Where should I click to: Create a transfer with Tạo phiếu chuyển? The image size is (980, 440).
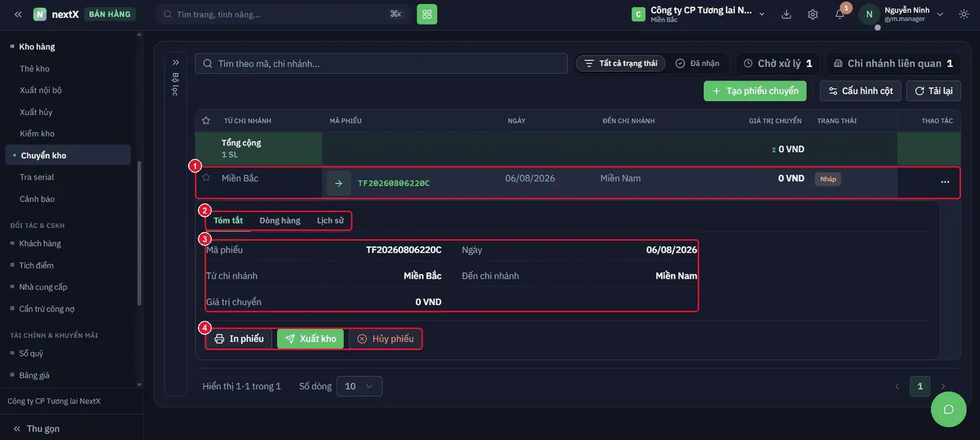(x=755, y=91)
